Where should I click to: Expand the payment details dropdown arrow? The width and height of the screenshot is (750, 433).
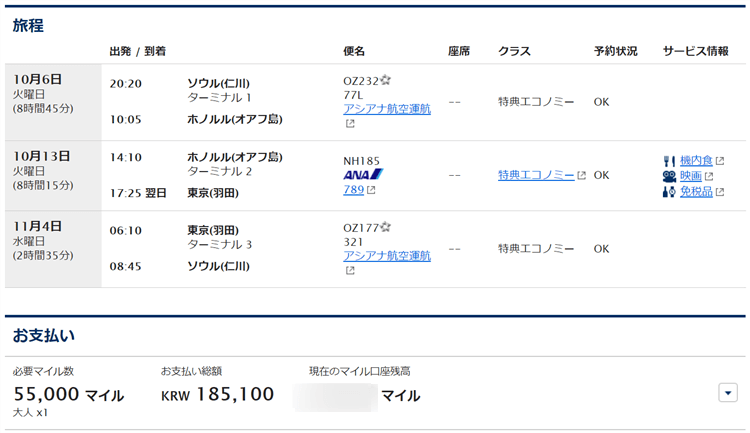pyautogui.click(x=728, y=393)
